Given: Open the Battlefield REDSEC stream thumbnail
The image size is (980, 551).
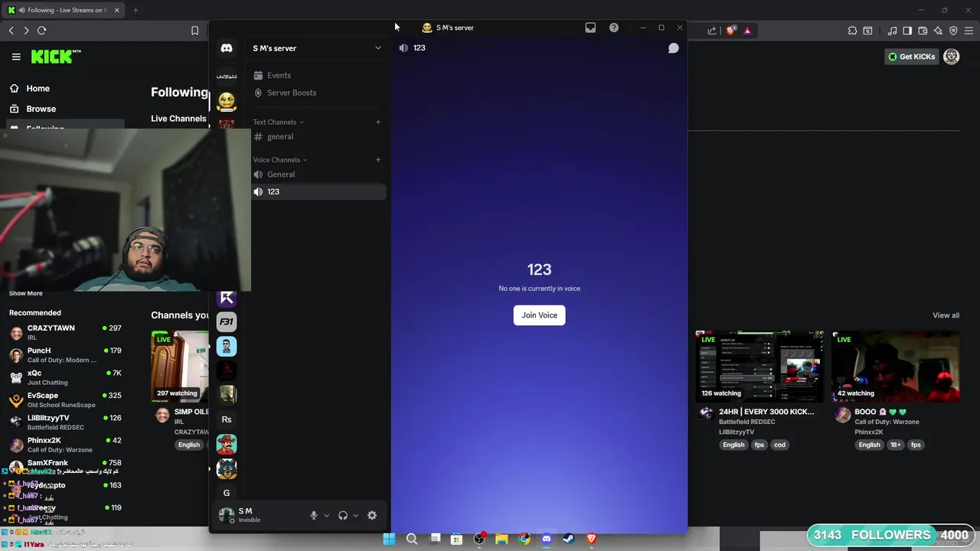Looking at the screenshot, I should tap(759, 367).
